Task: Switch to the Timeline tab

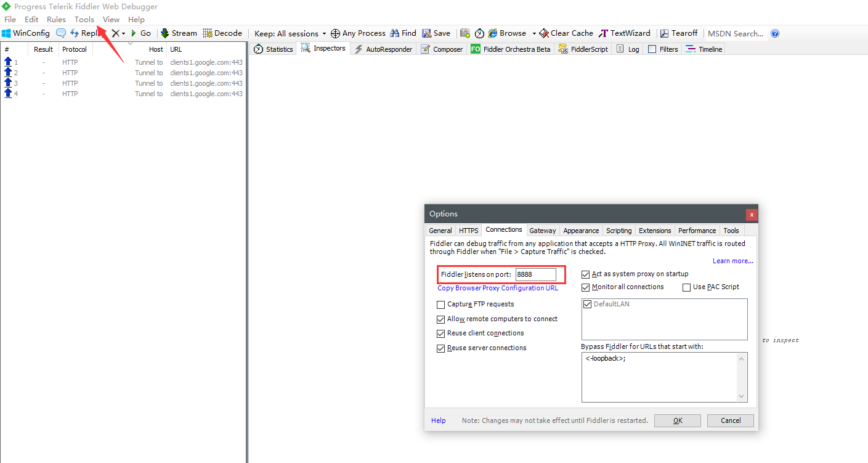Action: tap(704, 49)
